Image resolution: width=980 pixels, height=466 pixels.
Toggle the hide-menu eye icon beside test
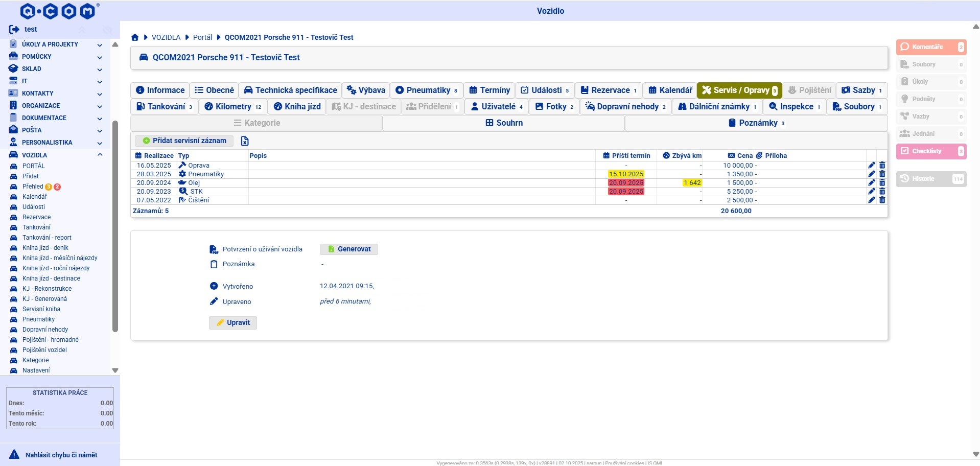click(x=107, y=30)
